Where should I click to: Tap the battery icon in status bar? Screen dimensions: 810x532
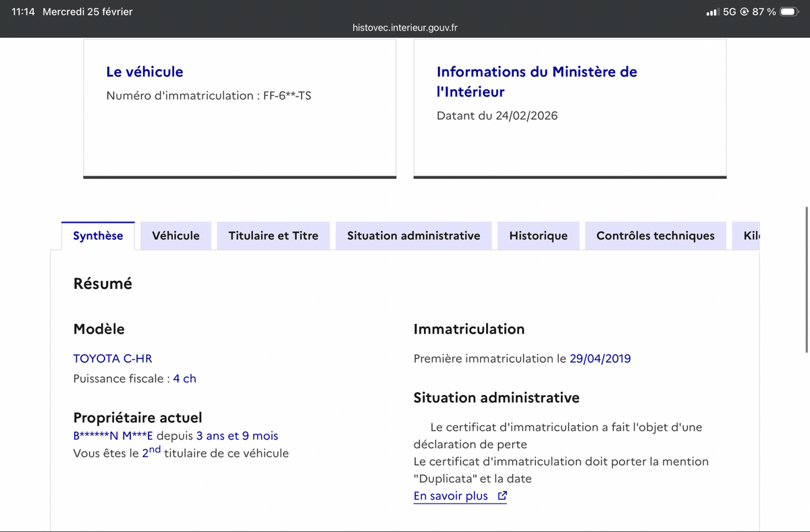790,11
